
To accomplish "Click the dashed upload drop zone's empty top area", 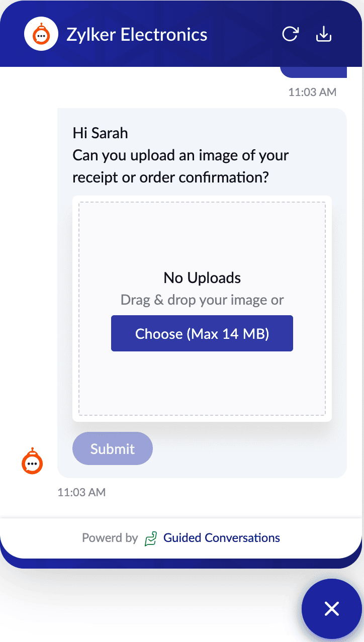I will pyautogui.click(x=202, y=231).
